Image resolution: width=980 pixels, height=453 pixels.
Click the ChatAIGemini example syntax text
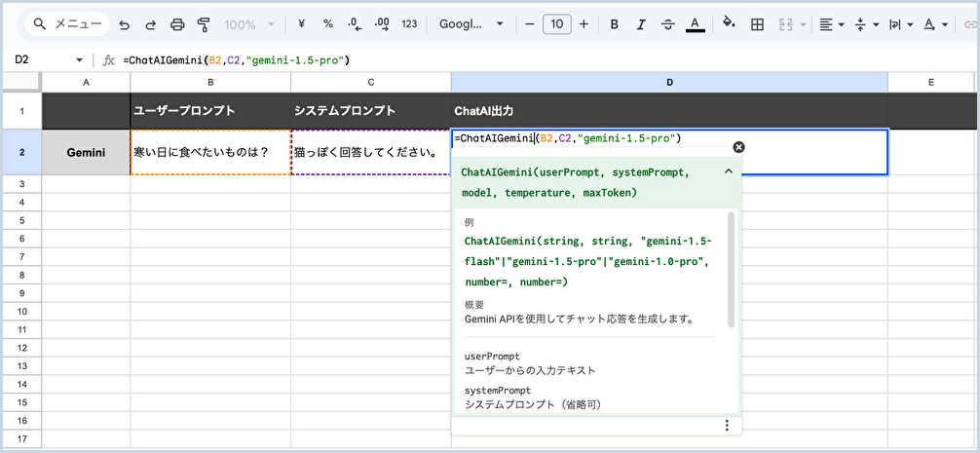(x=588, y=262)
